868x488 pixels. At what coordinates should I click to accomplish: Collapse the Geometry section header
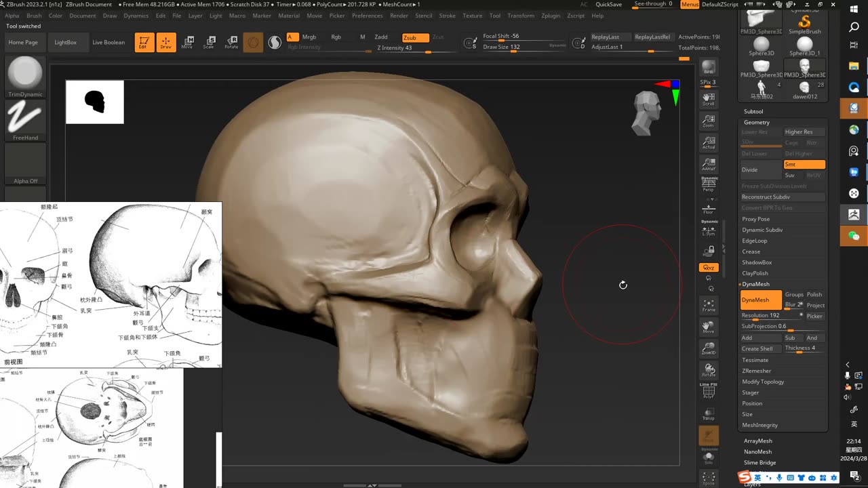pyautogui.click(x=757, y=122)
